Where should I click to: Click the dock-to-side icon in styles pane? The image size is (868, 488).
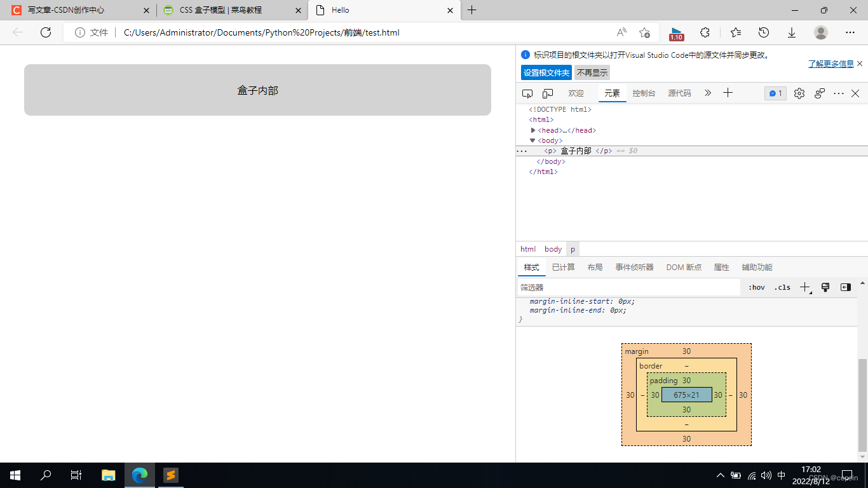click(x=845, y=287)
